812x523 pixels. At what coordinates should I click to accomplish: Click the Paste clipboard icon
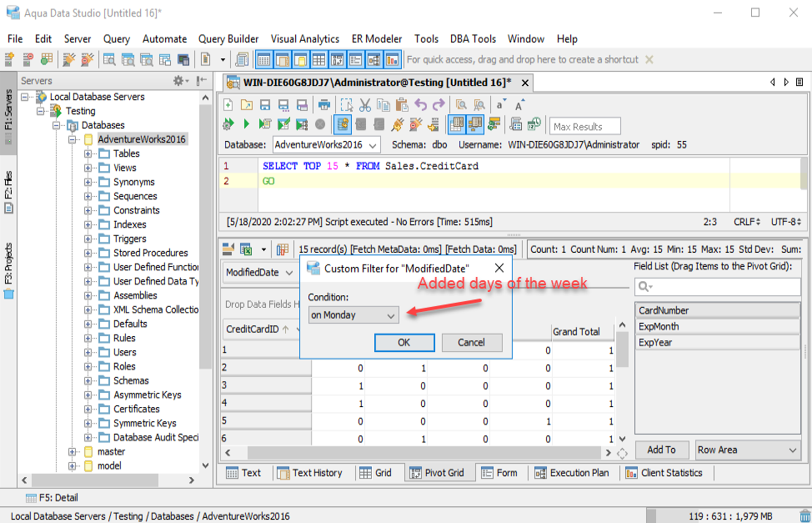(x=402, y=105)
